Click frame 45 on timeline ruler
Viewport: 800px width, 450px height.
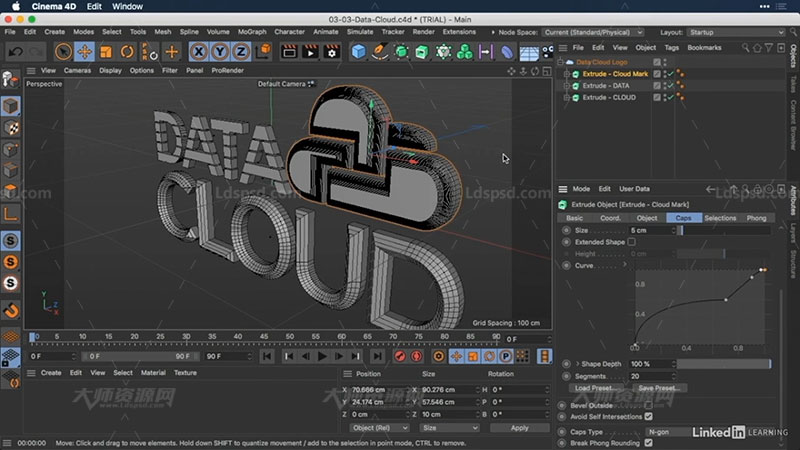[x=264, y=336]
